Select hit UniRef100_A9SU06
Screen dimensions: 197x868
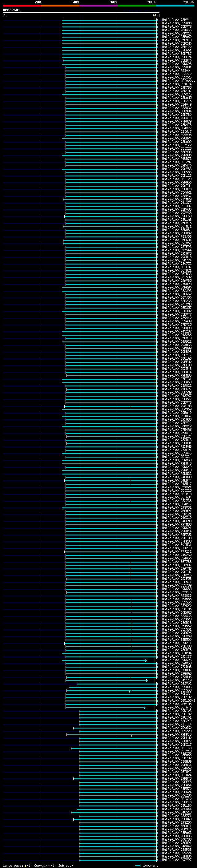click(x=177, y=687)
